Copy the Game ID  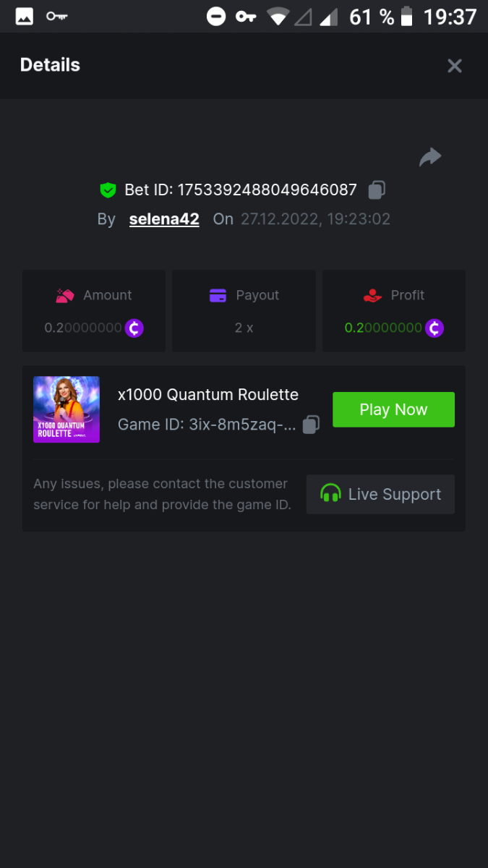[311, 425]
